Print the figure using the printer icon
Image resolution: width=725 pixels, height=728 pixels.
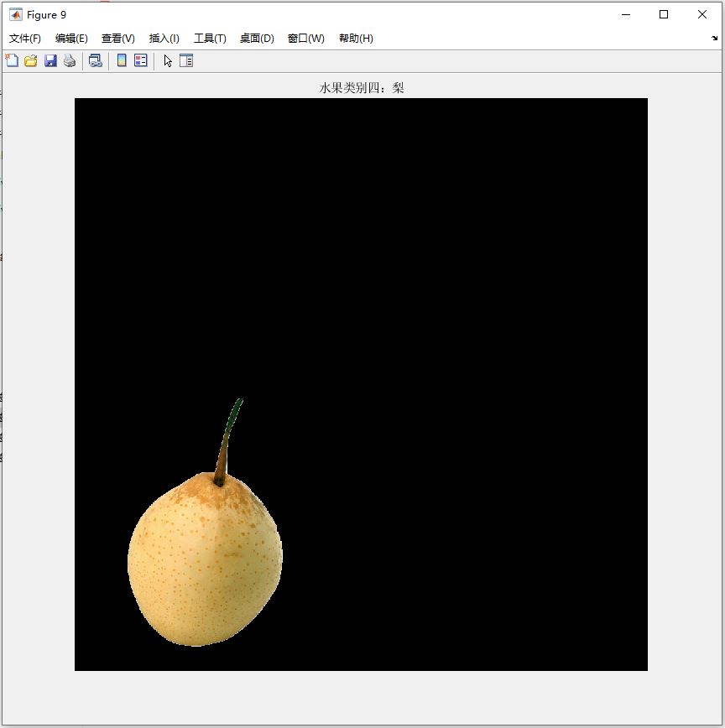coord(70,61)
